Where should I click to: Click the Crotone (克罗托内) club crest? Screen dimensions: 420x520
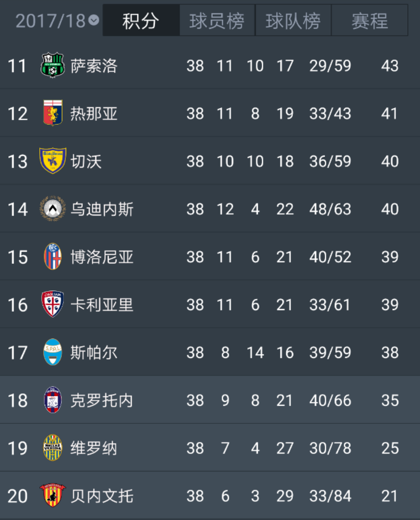(x=52, y=400)
